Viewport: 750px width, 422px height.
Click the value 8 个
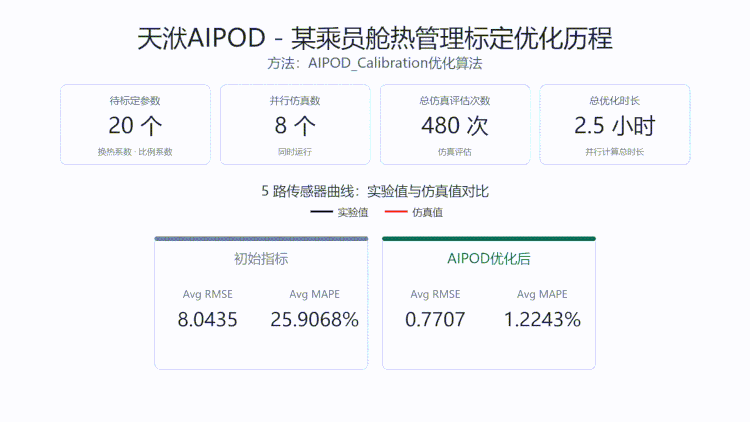pyautogui.click(x=295, y=126)
